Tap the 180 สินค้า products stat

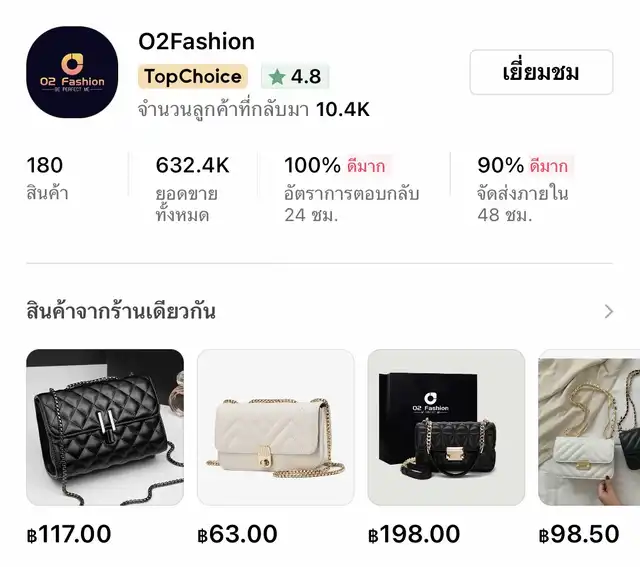click(47, 178)
